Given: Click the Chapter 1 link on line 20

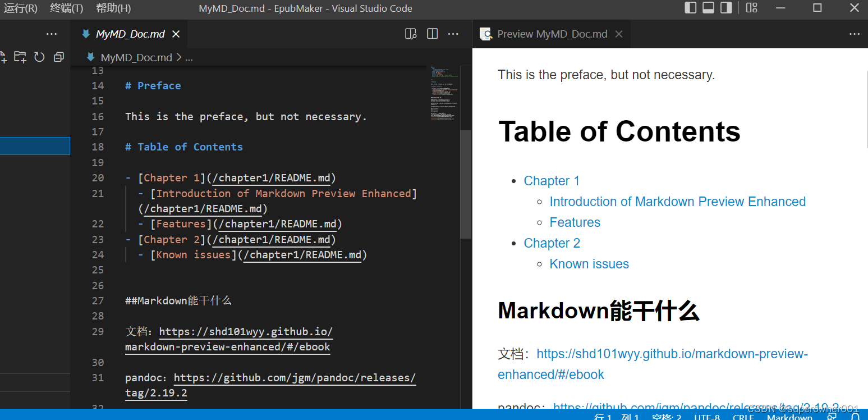Looking at the screenshot, I should pyautogui.click(x=231, y=178).
